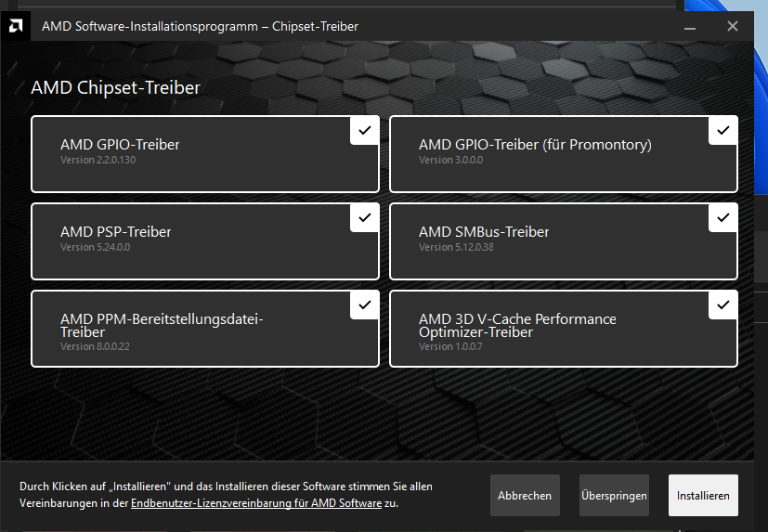Uncheck the AMD GPIO-Treiber version 2.2.0.130 checkbox

(x=364, y=130)
